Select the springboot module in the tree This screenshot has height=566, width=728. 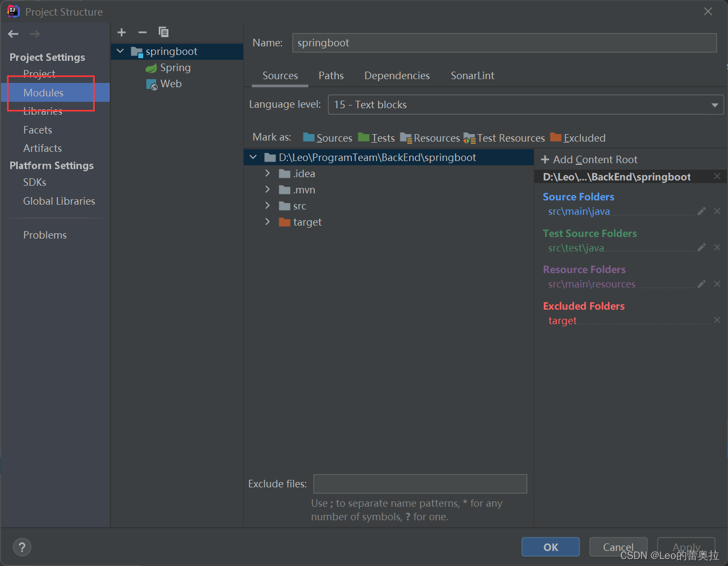pos(177,52)
